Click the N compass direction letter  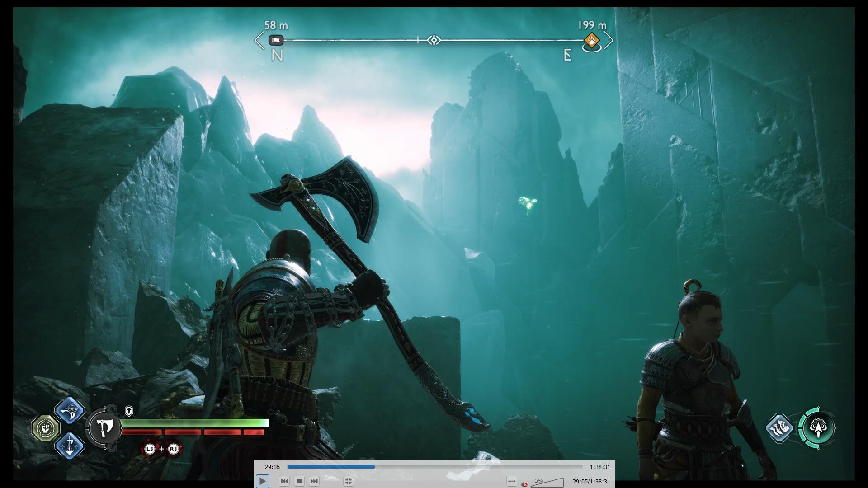click(277, 56)
